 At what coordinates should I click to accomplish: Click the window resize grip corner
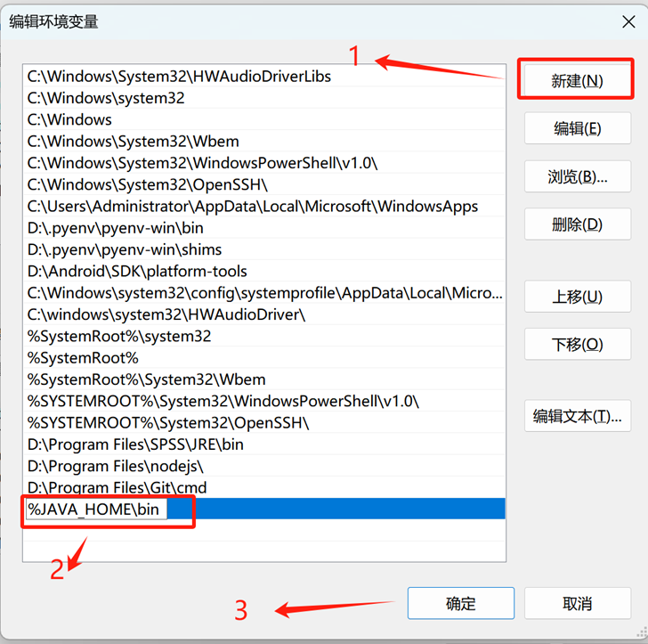point(642,632)
